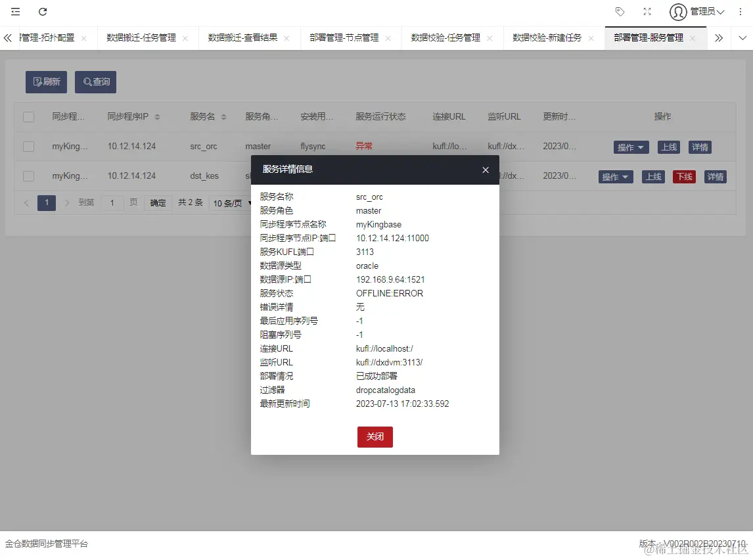Screen dimensions: 753x560
Task: Switch to 数据搬迁-任务管理 tab
Action: (141, 37)
